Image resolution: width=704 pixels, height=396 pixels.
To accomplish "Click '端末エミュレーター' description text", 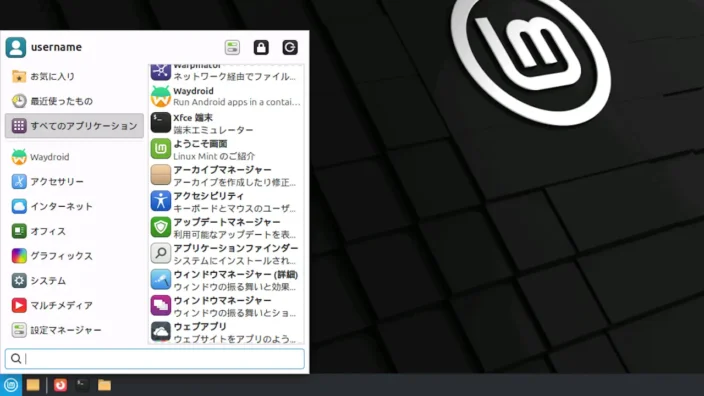I will coord(213,130).
